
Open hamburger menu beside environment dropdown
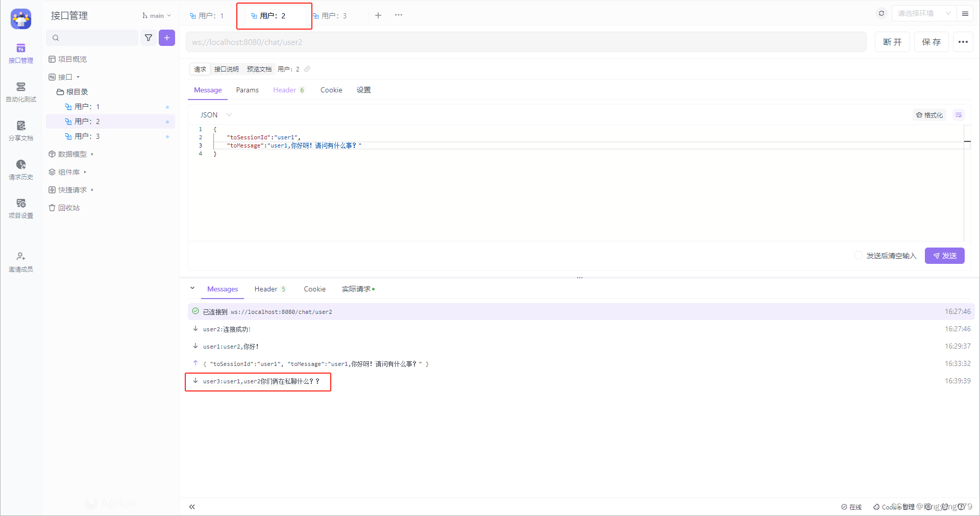[965, 14]
